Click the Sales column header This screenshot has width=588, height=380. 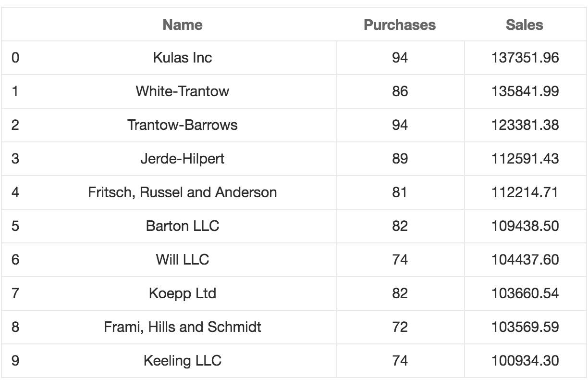pos(525,25)
